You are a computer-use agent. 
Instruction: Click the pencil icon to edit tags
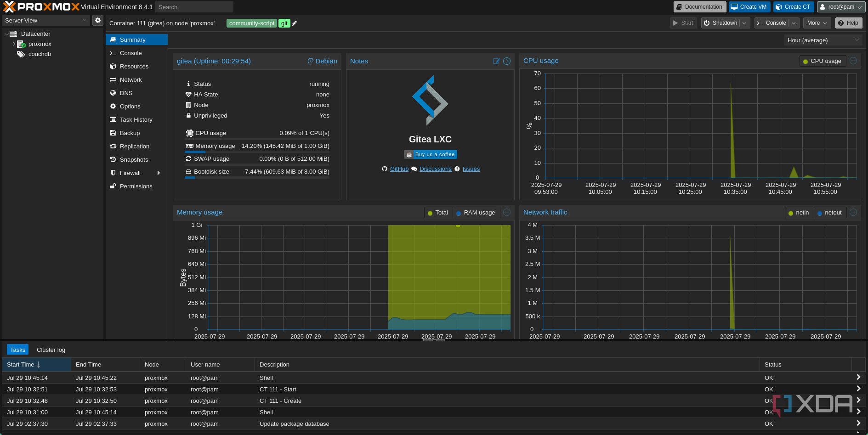click(295, 23)
